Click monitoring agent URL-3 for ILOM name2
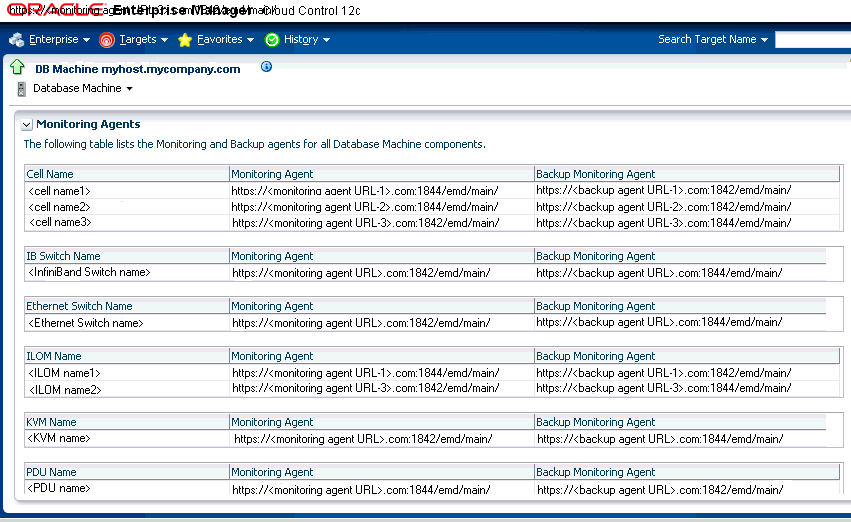The width and height of the screenshot is (851, 522). pos(366,388)
